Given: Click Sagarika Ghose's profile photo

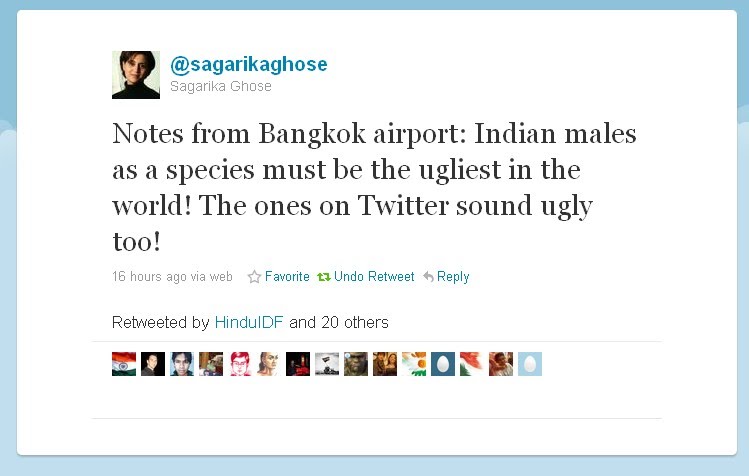Looking at the screenshot, I should 136,75.
